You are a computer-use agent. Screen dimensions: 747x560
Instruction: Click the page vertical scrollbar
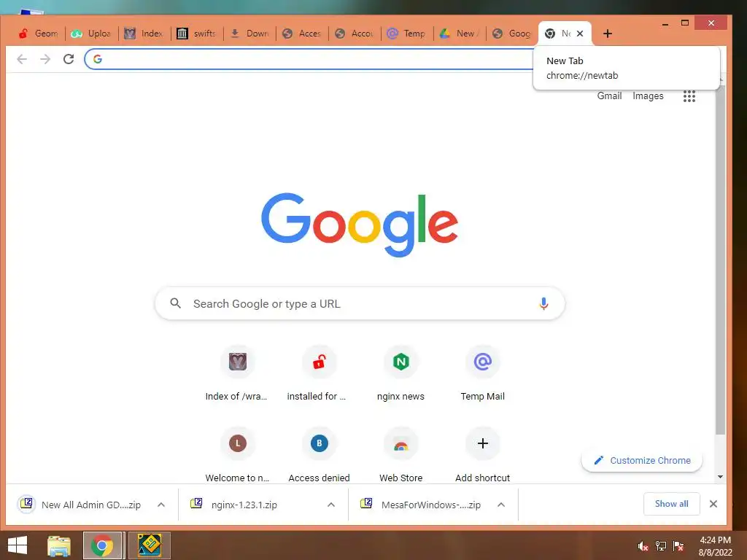720,260
